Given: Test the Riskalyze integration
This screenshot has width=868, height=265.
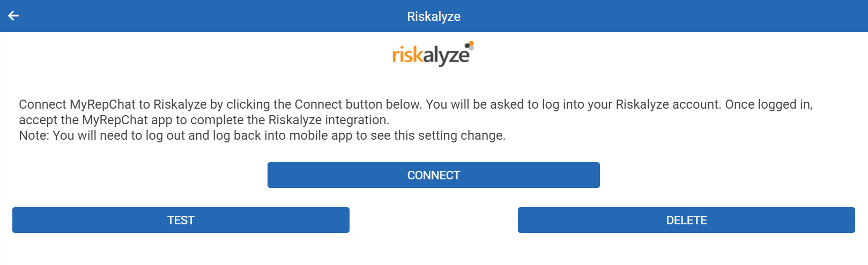Looking at the screenshot, I should [x=181, y=220].
